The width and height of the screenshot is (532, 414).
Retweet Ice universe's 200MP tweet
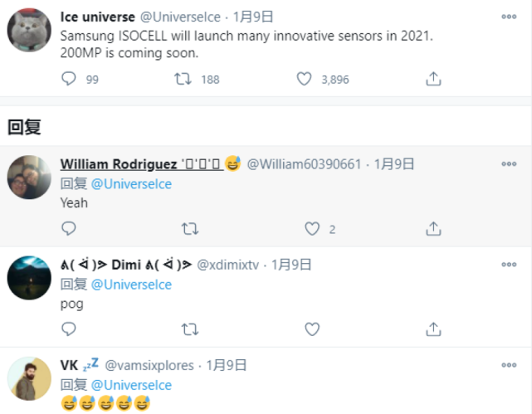pyautogui.click(x=184, y=79)
